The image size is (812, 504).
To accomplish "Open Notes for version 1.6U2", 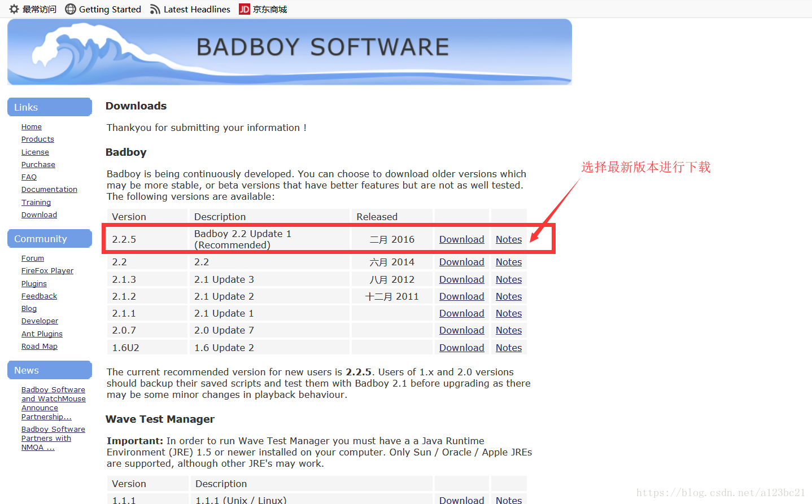I will pyautogui.click(x=509, y=348).
